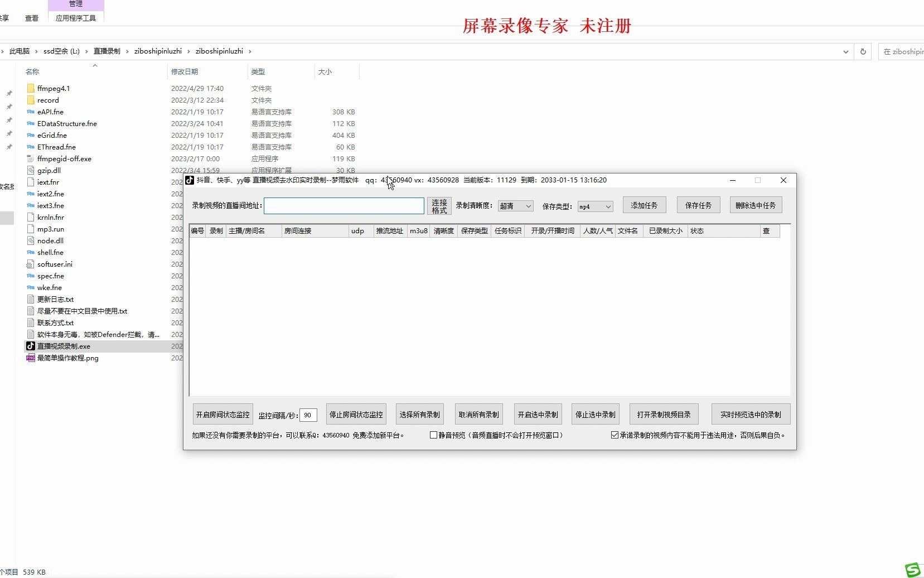The image size is (924, 578).
Task: Expand chevron after last ziboshipinluzhi breadcrumb
Action: (250, 51)
